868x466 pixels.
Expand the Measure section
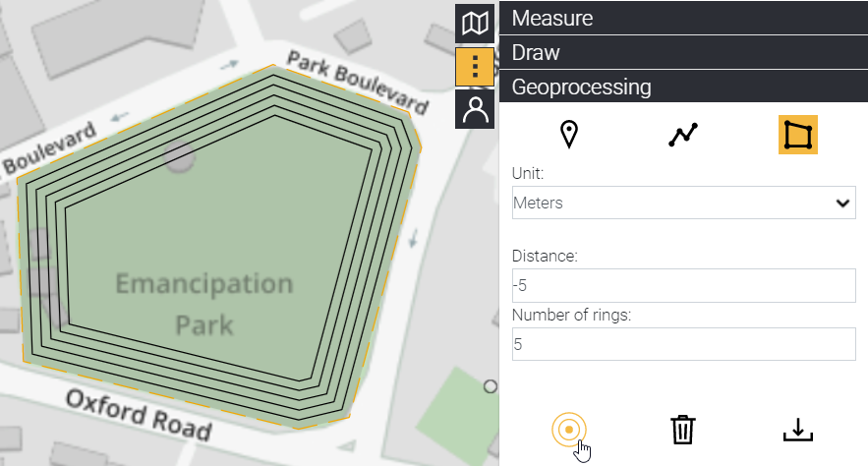point(683,17)
